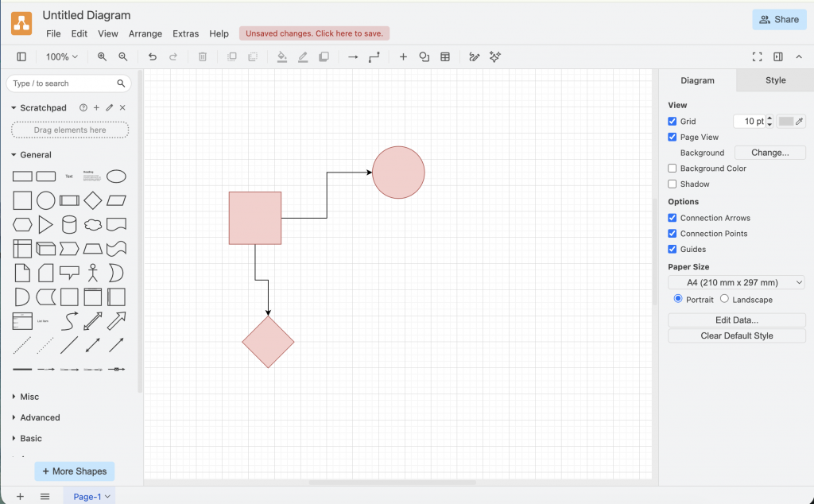Click the Waypoints connector style icon

pos(374,56)
